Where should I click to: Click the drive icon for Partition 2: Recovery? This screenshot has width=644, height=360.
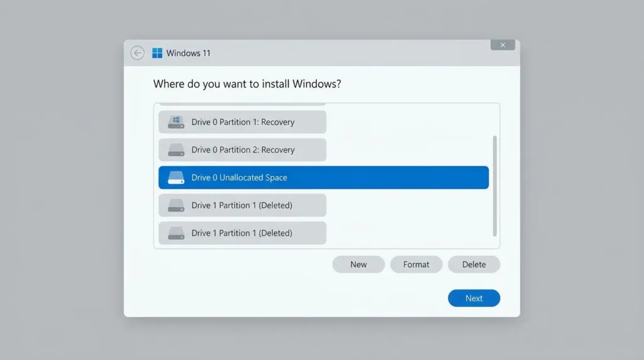pyautogui.click(x=176, y=150)
